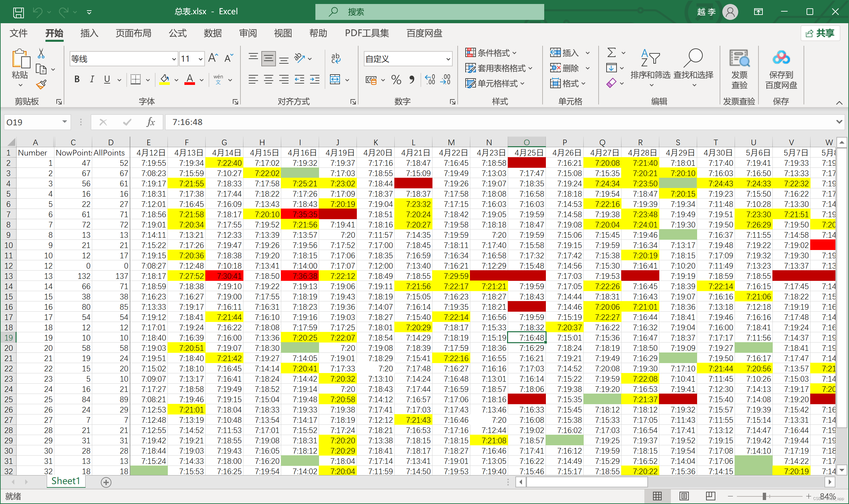Click the AutoSum sigma icon
Screen dimensions: 849x504
(611, 53)
